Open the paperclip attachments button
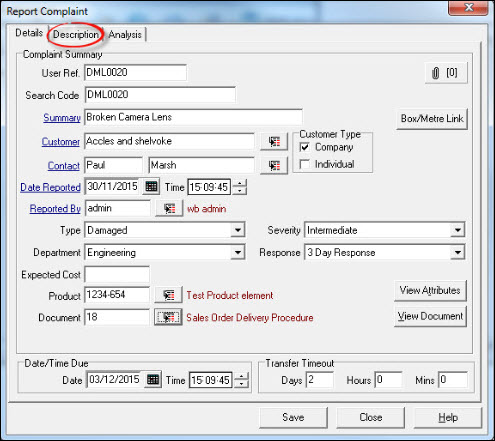 (446, 73)
